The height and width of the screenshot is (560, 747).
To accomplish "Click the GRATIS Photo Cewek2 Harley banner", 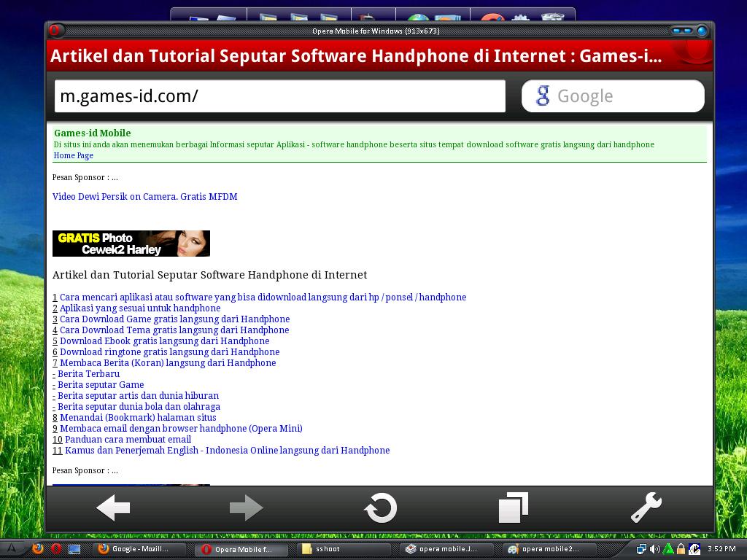I will pos(131,244).
